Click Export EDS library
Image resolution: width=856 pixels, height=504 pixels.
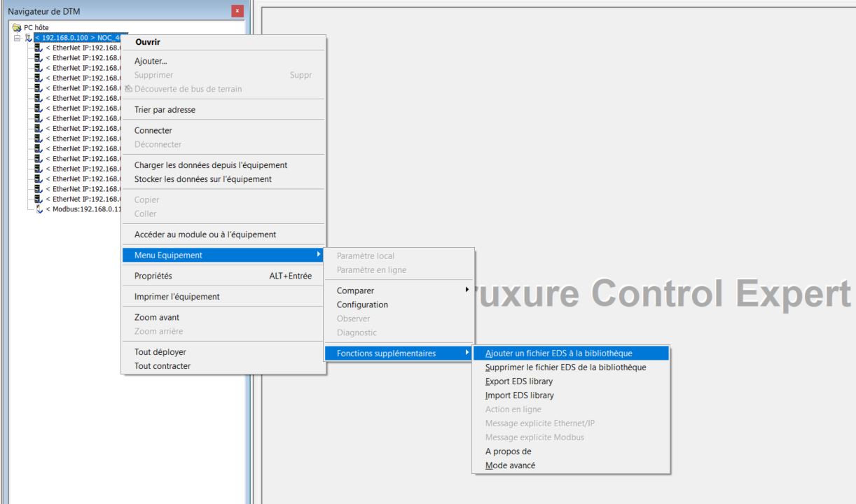[518, 381]
